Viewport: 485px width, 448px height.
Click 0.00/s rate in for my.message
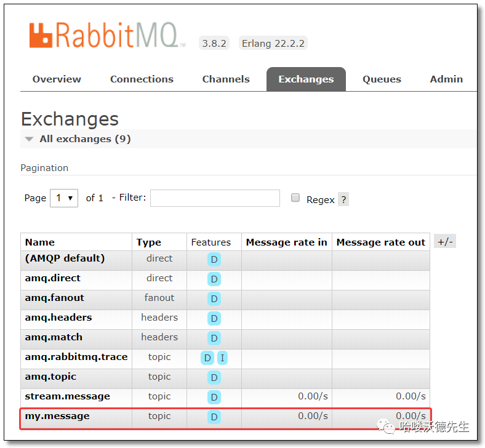pos(313,416)
